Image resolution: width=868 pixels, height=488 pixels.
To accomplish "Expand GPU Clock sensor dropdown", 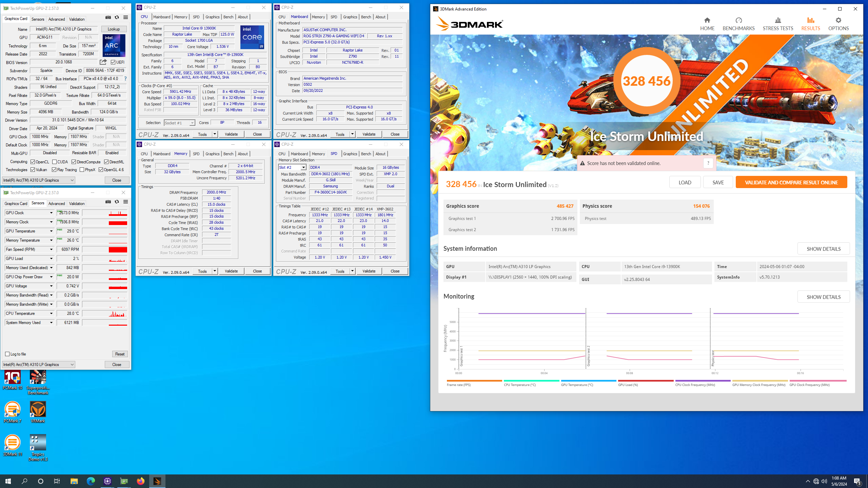I will point(51,213).
